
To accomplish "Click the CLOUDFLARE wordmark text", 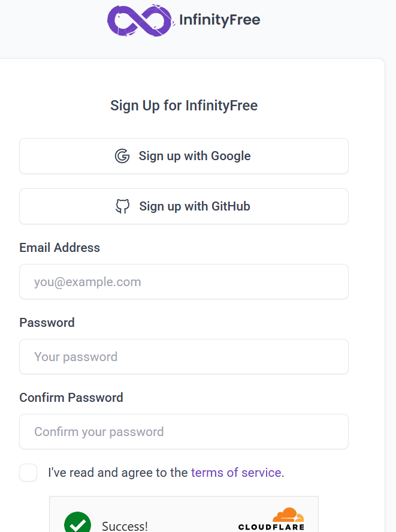I will pyautogui.click(x=271, y=528).
